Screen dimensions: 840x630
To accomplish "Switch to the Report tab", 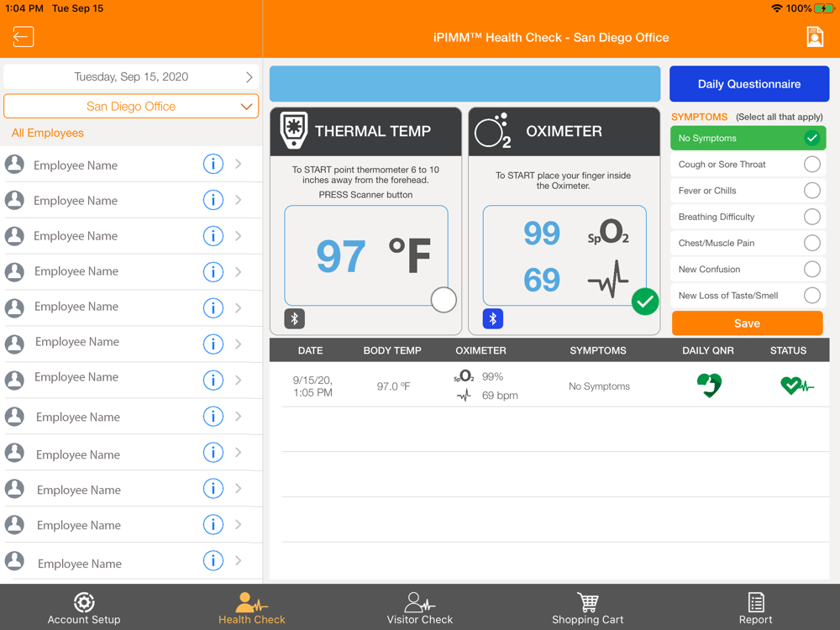I will [x=756, y=608].
